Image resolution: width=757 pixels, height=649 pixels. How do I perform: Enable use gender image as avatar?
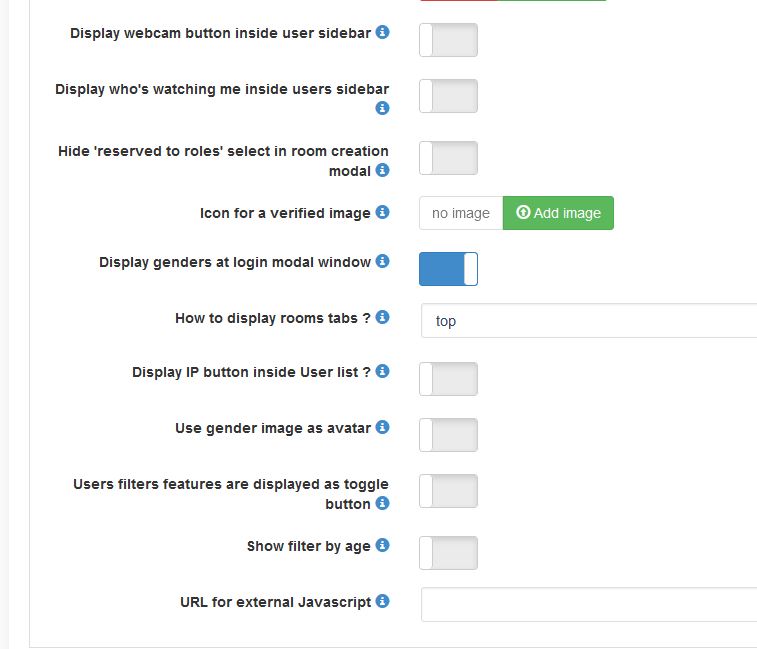pyautogui.click(x=448, y=435)
